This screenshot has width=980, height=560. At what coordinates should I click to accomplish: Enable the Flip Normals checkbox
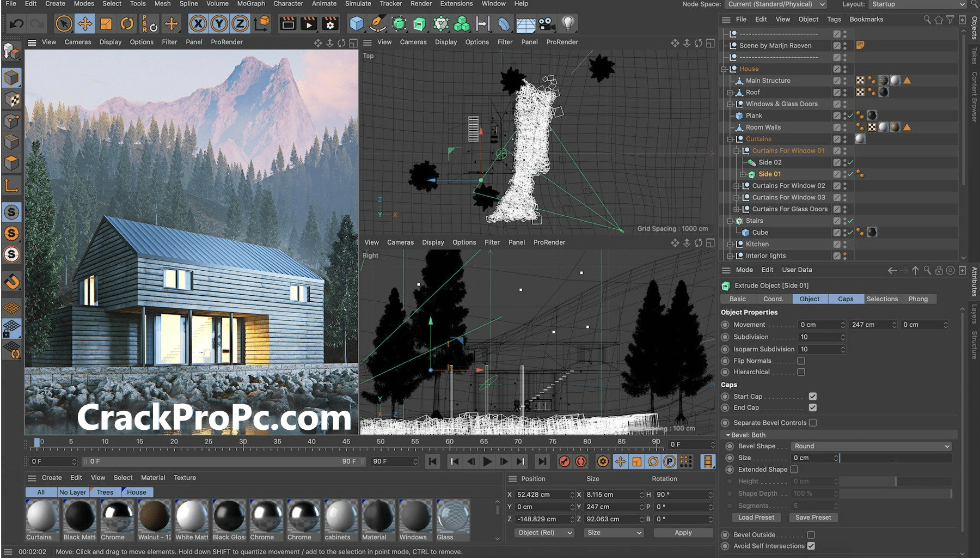point(801,361)
